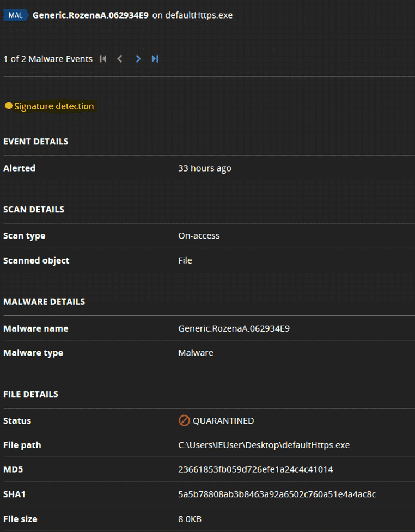
Task: Click the Alerted 33 hours ago timestamp
Action: 205,168
